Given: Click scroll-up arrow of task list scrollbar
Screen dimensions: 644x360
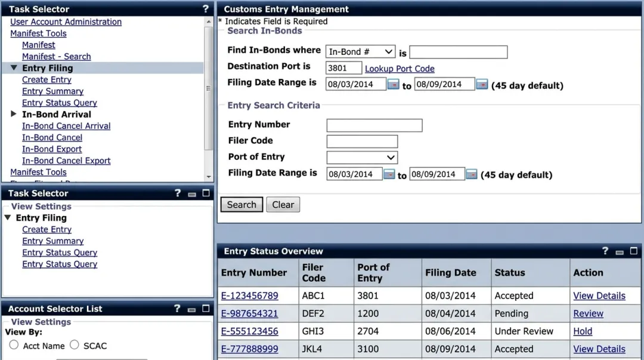Looking at the screenshot, I should click(x=209, y=21).
